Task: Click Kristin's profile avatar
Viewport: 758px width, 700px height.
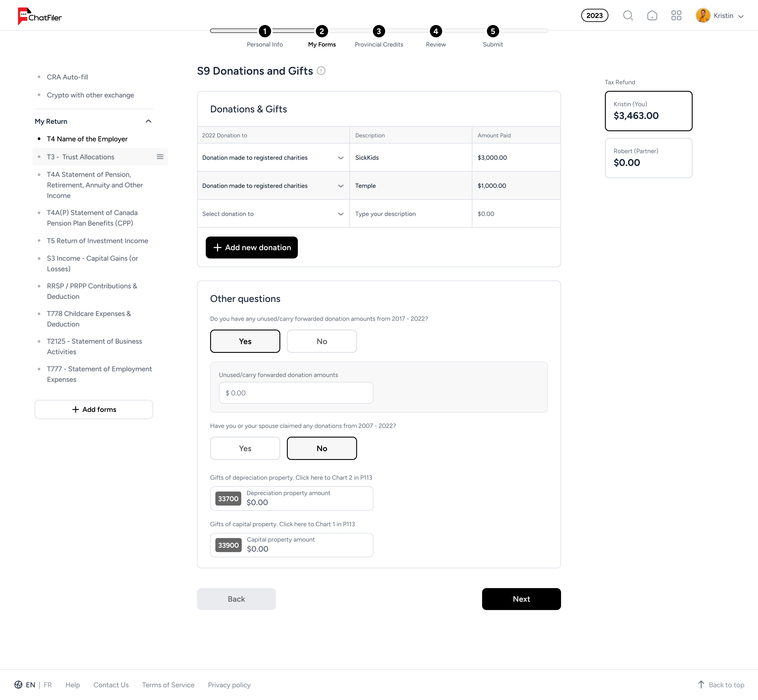Action: [x=703, y=16]
